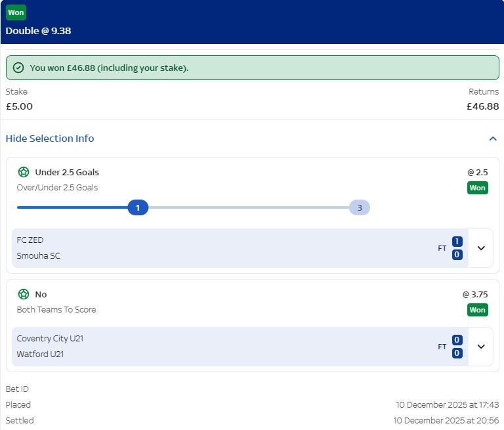Screen dimensions: 504x430
Task: Expand the Coventry City U21 vs Watford U21 details
Action: tap(481, 347)
